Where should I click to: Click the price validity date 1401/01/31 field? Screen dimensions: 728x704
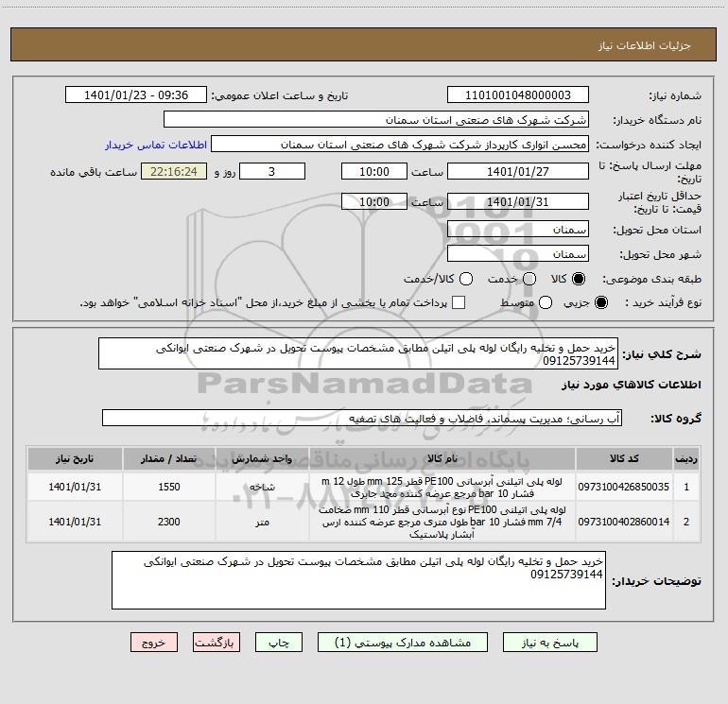(518, 201)
